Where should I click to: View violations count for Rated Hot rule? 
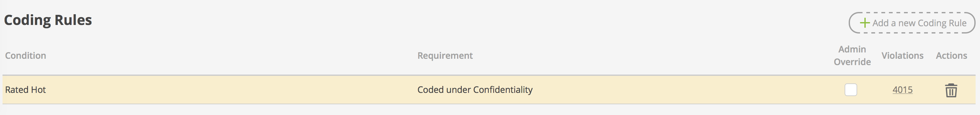[x=902, y=90]
